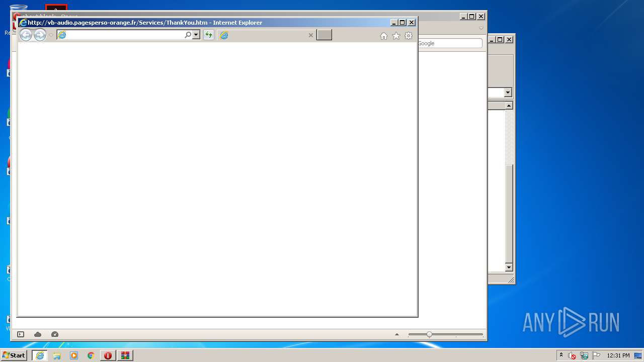Expand the zoom options arrow in Opera status bar
The height and width of the screenshot is (362, 644).
(x=397, y=334)
